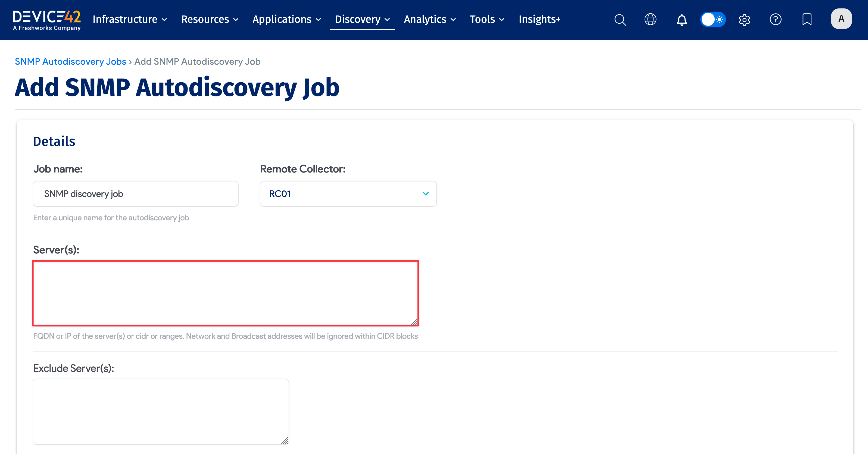Screen dimensions: 868x455
Task: Click into the Job name field
Action: [135, 194]
